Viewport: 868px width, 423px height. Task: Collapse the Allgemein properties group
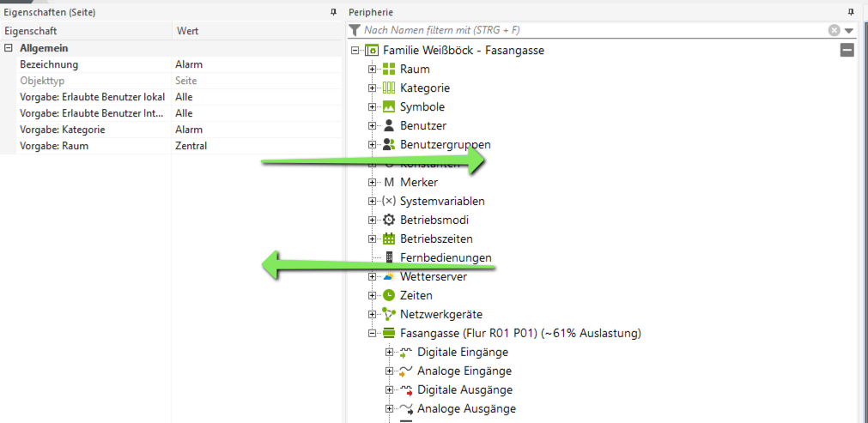8,48
